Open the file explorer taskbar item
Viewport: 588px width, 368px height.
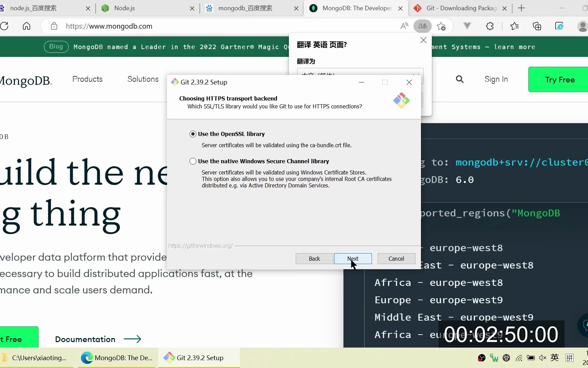pos(37,358)
